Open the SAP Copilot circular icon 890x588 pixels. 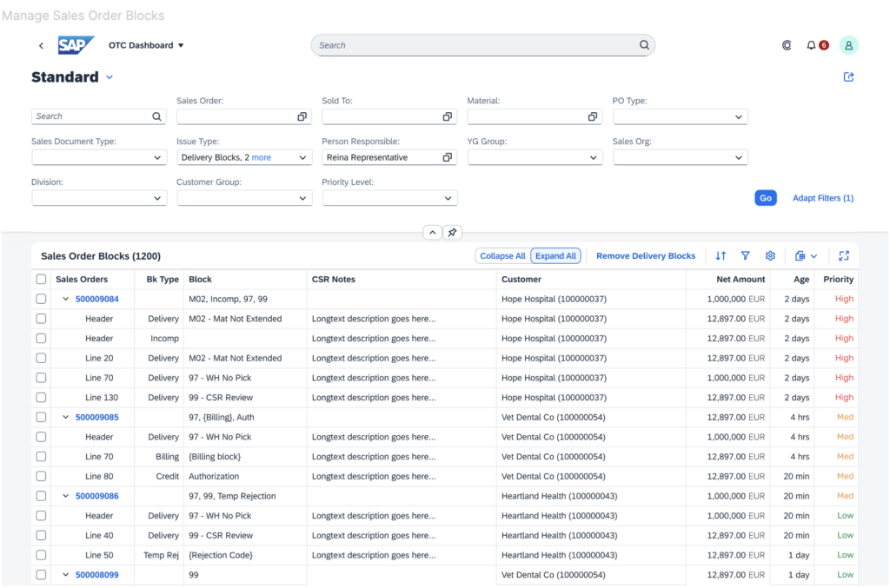tap(787, 45)
